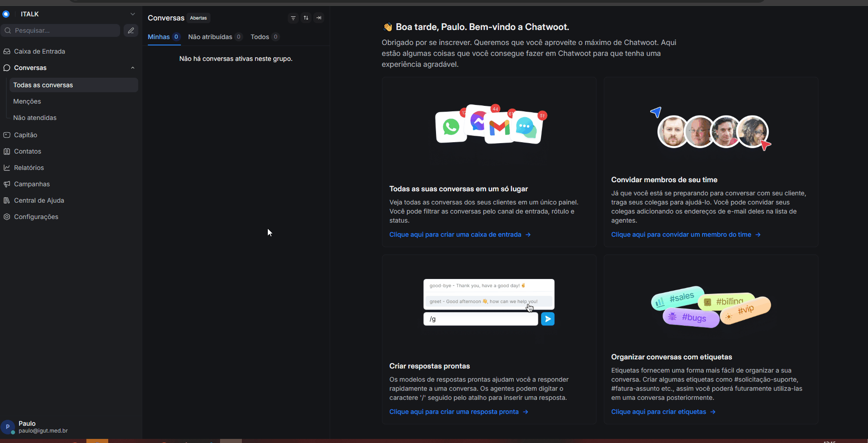Click link to convidar um membro do time
Screen dimensions: 868x443
686,234
